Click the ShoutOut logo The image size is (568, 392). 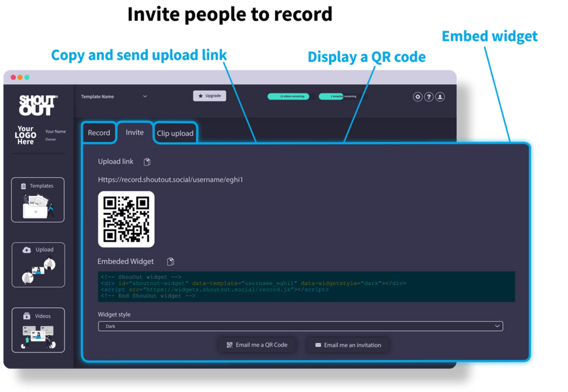(x=38, y=105)
